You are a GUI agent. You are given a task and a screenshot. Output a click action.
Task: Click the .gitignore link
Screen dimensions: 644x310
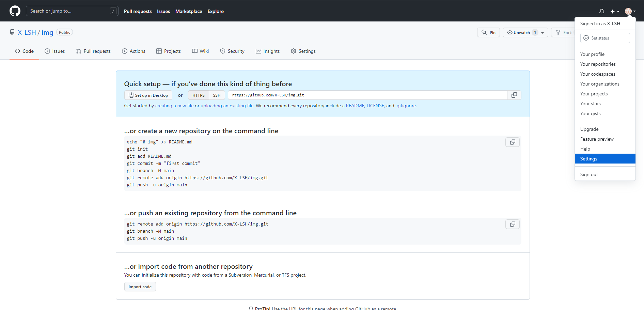pyautogui.click(x=406, y=106)
